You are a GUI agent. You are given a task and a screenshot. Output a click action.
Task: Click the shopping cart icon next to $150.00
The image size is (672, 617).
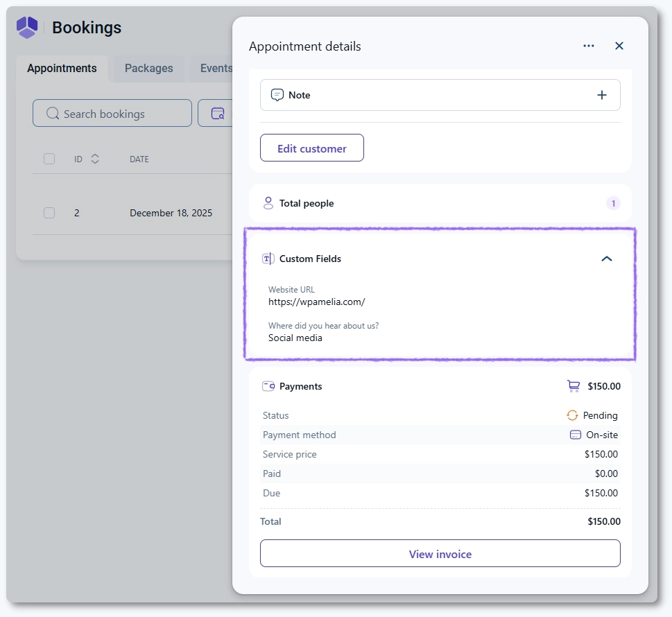point(574,386)
